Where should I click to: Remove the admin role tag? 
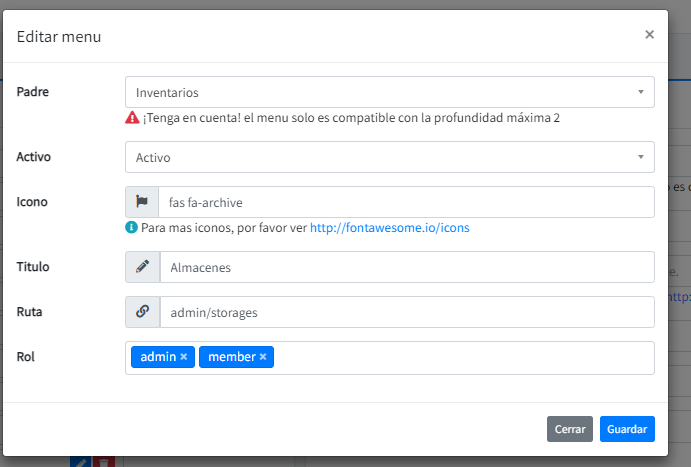click(x=184, y=357)
